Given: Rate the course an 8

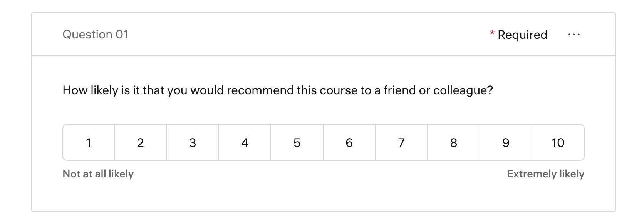Looking at the screenshot, I should (454, 143).
